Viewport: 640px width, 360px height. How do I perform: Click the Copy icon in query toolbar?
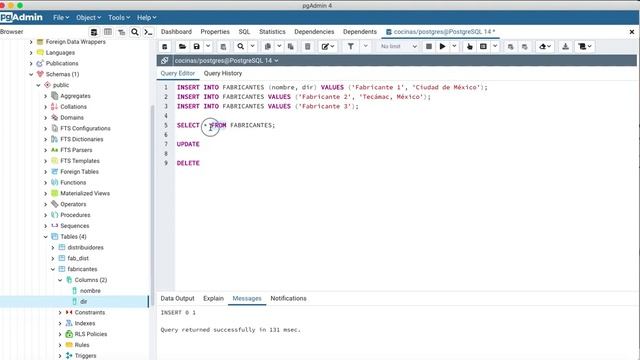click(x=267, y=47)
